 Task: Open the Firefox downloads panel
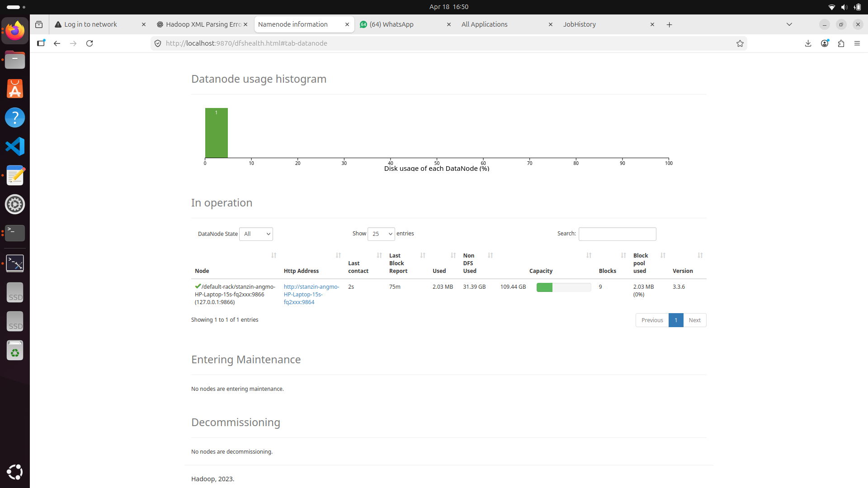(x=808, y=43)
